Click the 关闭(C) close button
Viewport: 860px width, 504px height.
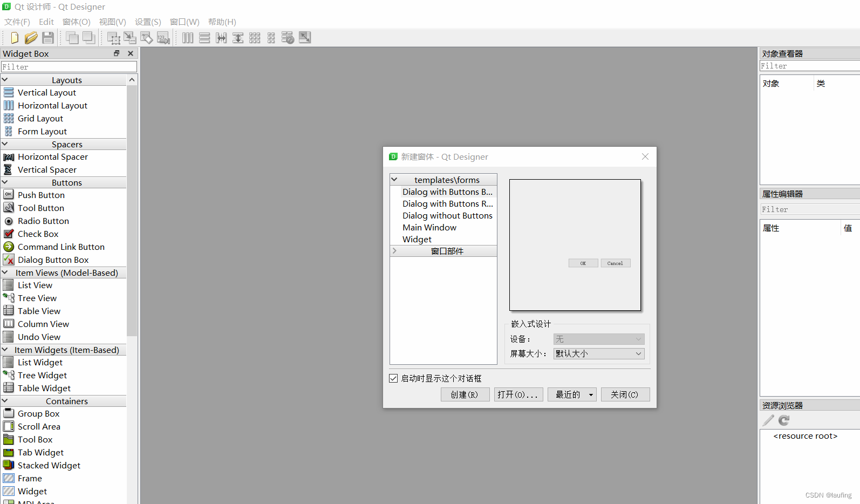625,394
